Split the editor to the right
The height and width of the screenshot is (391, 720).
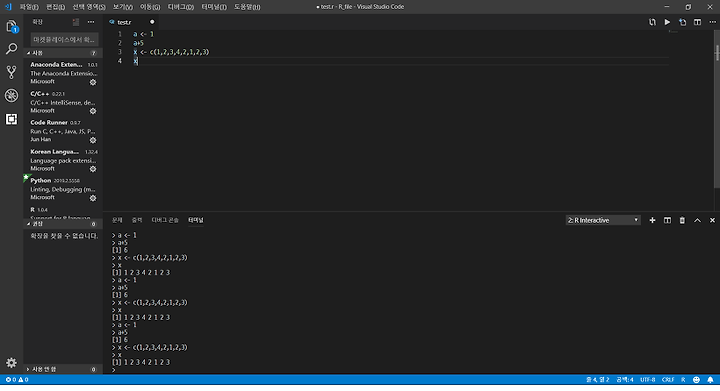(698, 22)
